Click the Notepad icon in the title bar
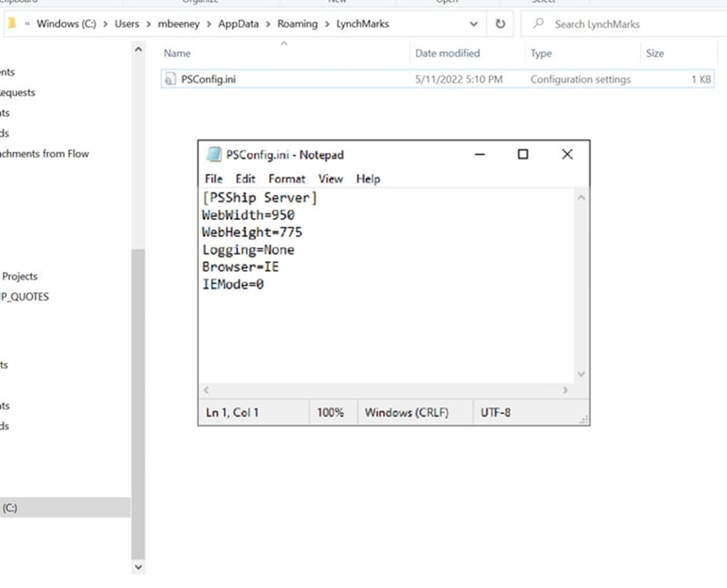The image size is (727, 588). click(212, 154)
